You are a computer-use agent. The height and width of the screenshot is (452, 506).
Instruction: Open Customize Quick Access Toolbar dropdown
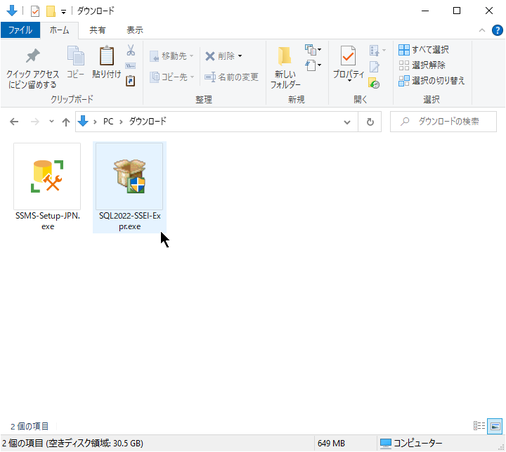[x=63, y=12]
